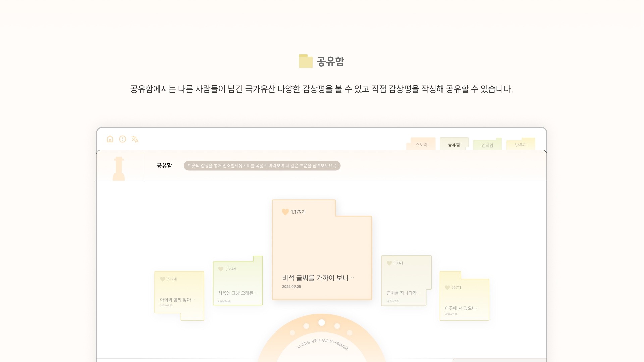Viewport: 644px width, 362px height.
Task: Open the '처음엔 그냥 오래된' card
Action: 237,293
